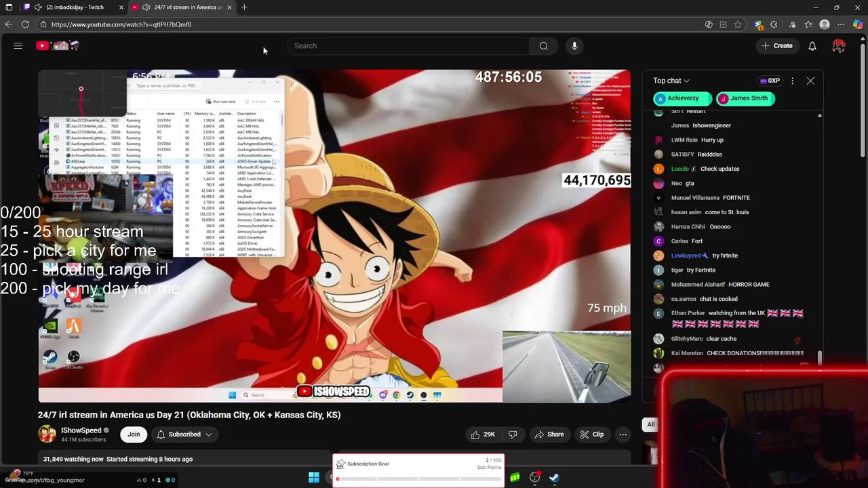Unmute the Twitch tab speaker icon
This screenshot has height=488, width=868.
[39, 7]
